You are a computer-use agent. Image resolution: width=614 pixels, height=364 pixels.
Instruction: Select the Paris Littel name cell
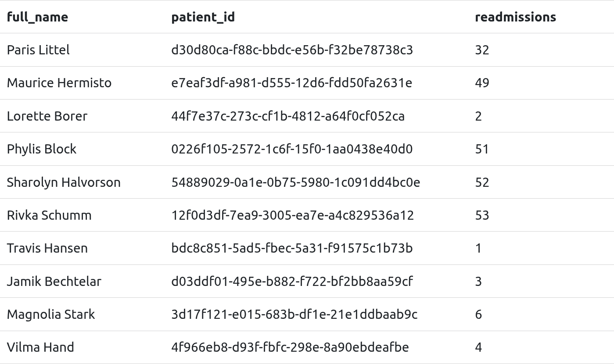click(38, 50)
